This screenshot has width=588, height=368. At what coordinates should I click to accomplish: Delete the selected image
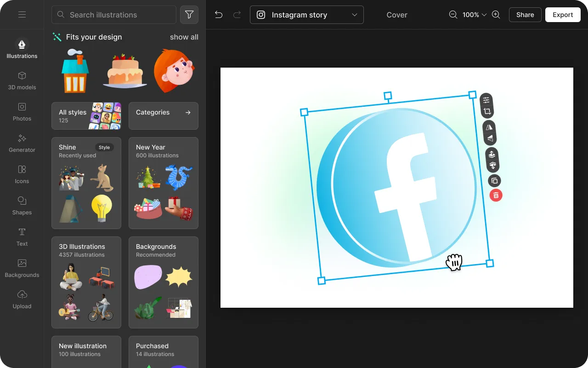point(496,195)
